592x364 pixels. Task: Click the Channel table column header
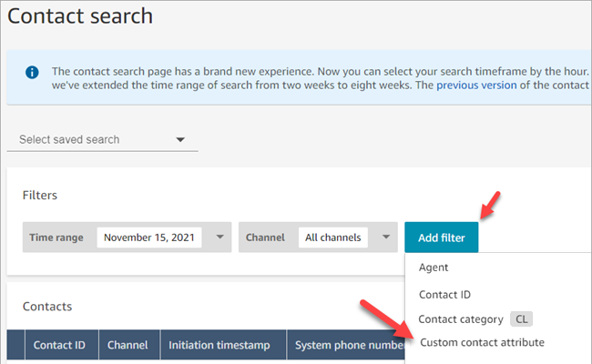(128, 346)
